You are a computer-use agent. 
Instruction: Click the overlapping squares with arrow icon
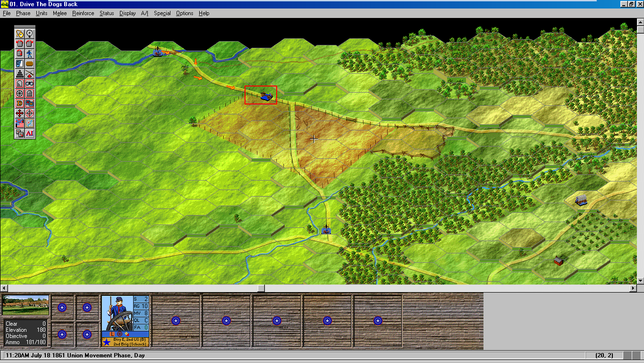point(19,133)
